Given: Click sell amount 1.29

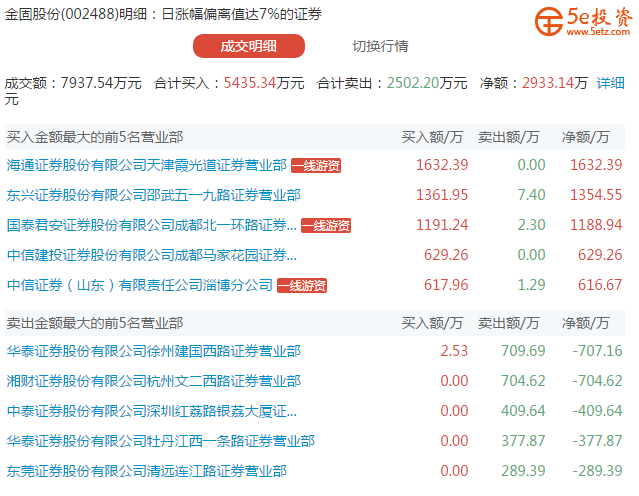Looking at the screenshot, I should pyautogui.click(x=531, y=285).
